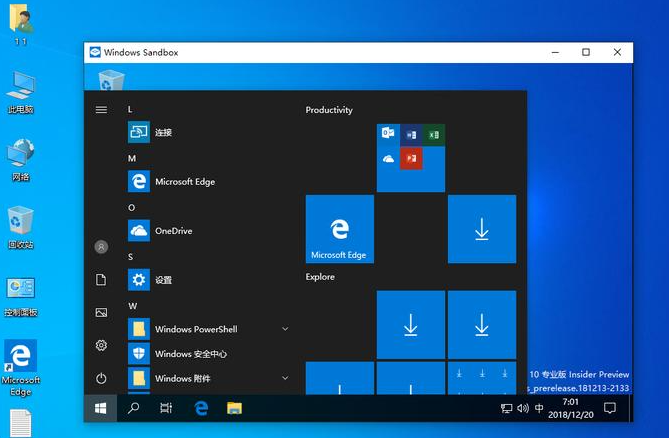Click the user account icon in Start sidebar
Viewport: 669px width, 438px height.
[101, 247]
